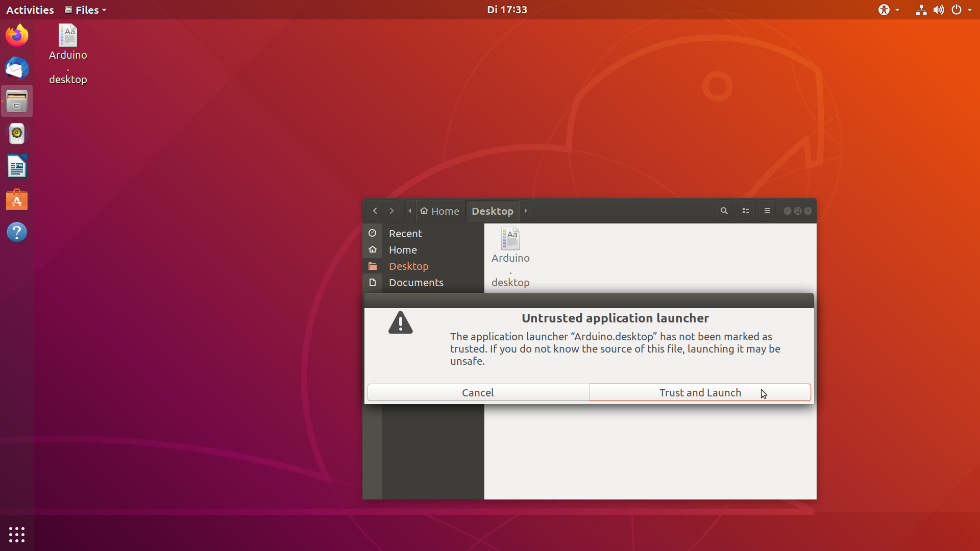This screenshot has width=980, height=551.
Task: Click the right path-scroll arrow in Files
Action: click(526, 211)
